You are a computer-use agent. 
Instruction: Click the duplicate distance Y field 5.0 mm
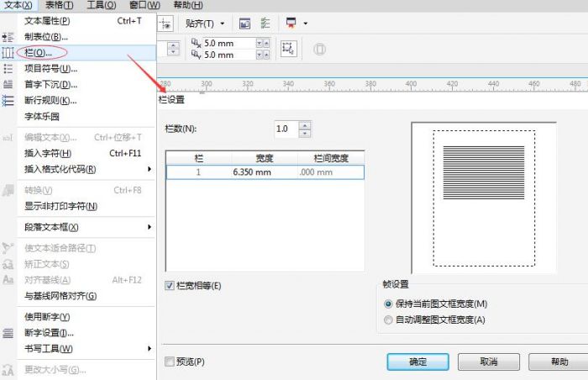(x=229, y=55)
